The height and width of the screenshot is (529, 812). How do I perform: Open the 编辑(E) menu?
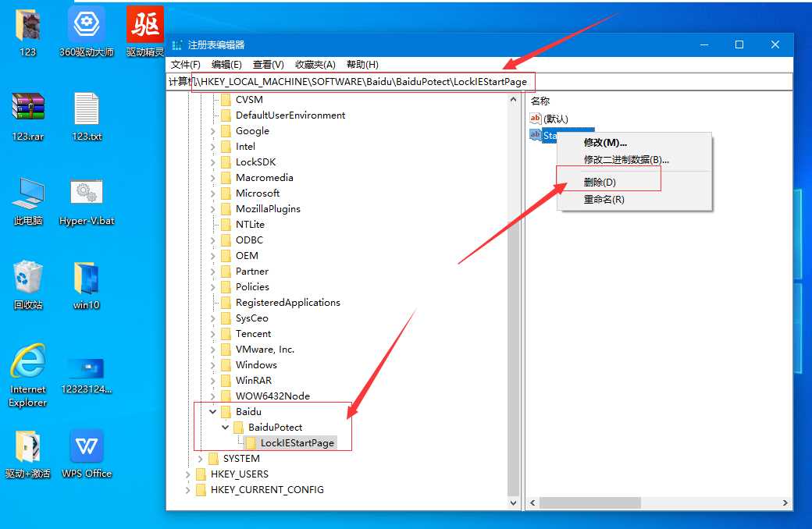226,64
